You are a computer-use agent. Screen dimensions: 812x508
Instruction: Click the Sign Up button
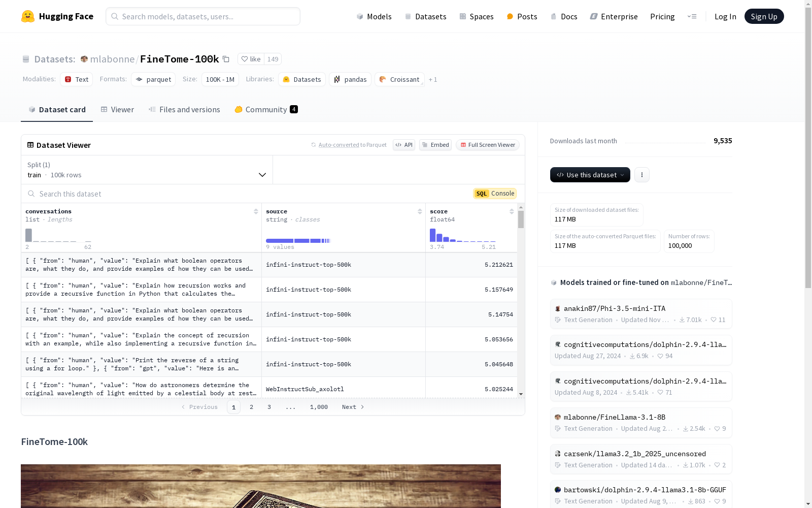764,16
